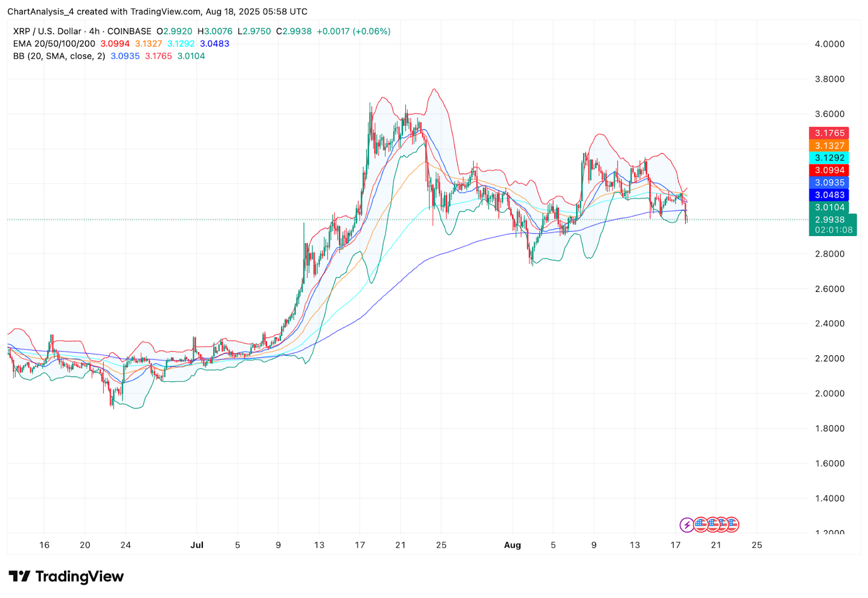Select the BB (20, SMA, close, 2) legend
868x598 pixels.
point(59,56)
